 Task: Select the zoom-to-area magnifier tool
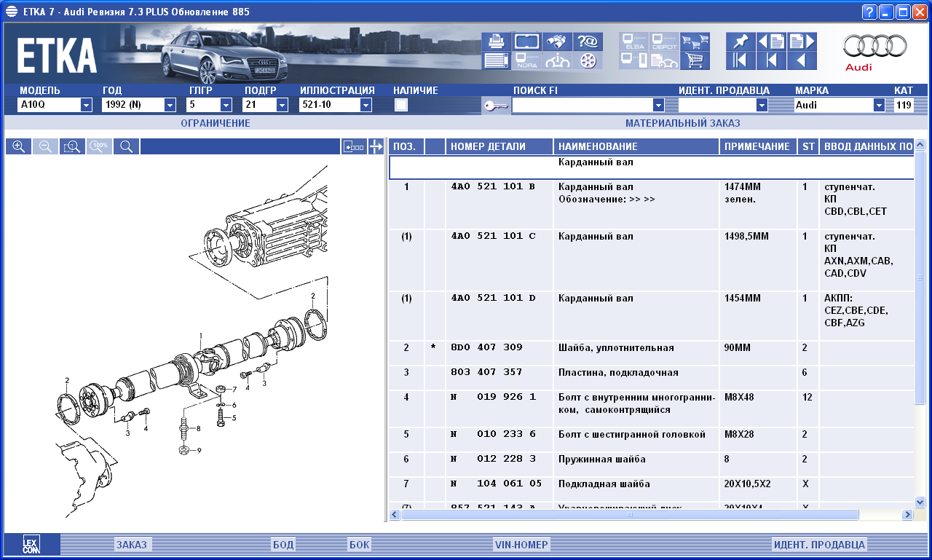[72, 146]
